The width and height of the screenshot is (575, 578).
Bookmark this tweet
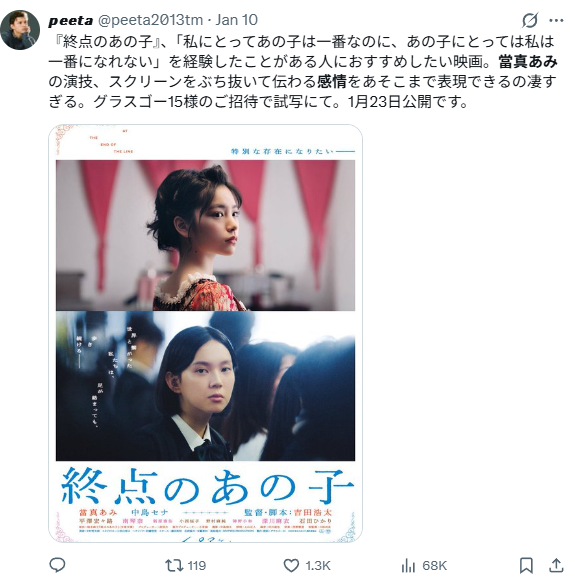click(526, 565)
